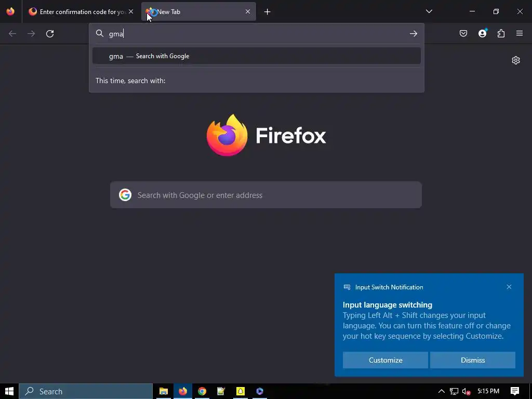Click the Google logo in search box

click(125, 195)
